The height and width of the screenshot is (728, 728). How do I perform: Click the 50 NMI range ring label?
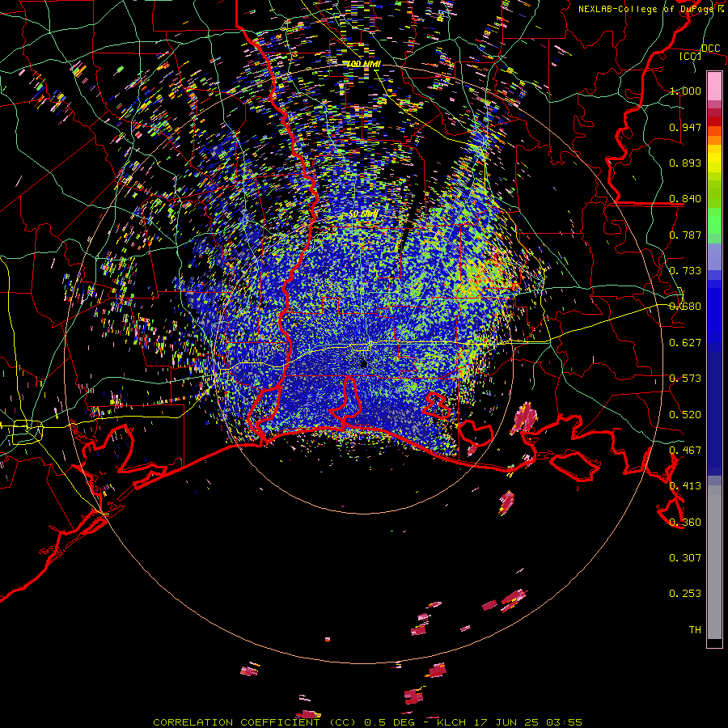click(x=363, y=214)
